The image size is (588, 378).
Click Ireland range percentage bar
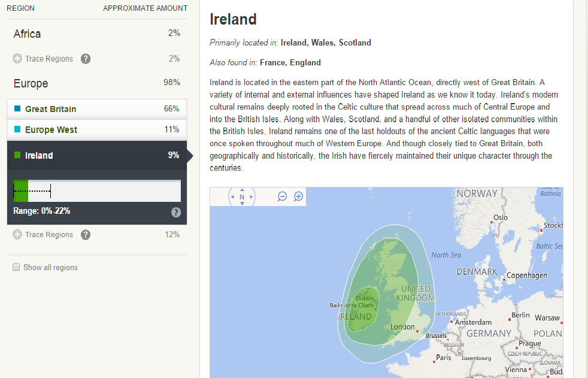point(96,191)
